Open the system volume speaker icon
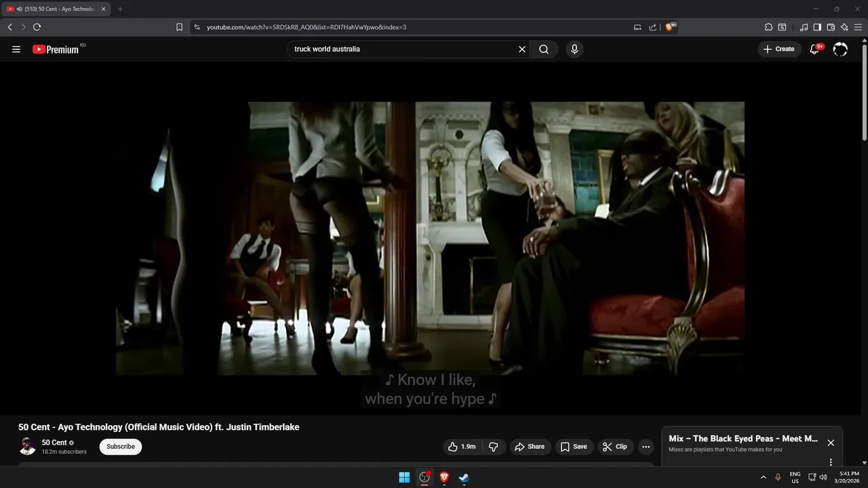Image resolution: width=868 pixels, height=488 pixels. coord(823,477)
